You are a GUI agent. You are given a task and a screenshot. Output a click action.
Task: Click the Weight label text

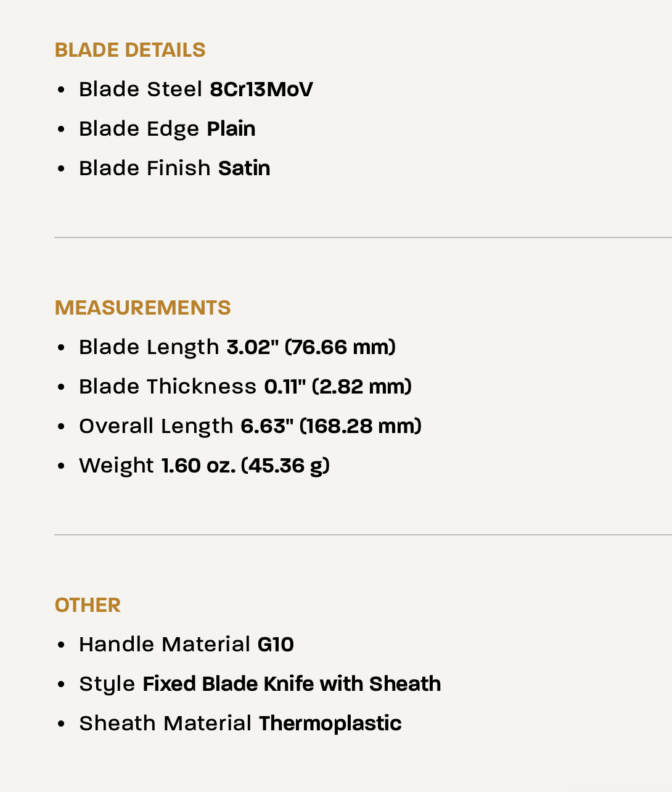pos(117,466)
